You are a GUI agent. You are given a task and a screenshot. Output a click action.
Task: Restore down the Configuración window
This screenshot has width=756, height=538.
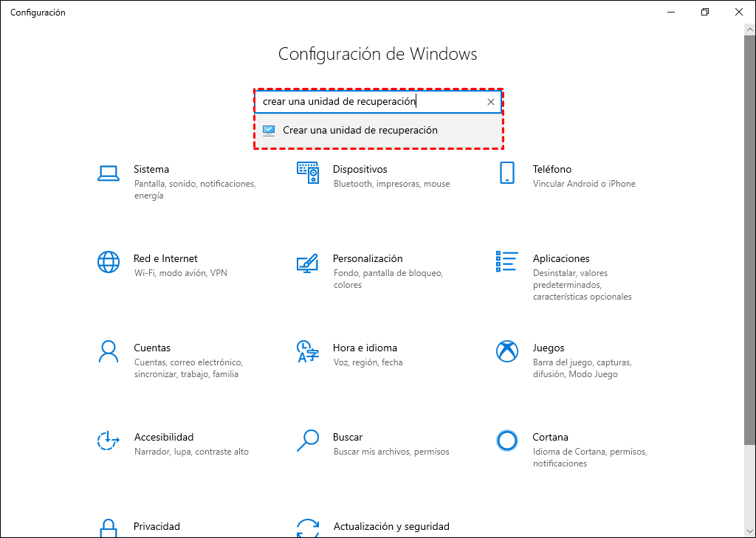point(705,12)
